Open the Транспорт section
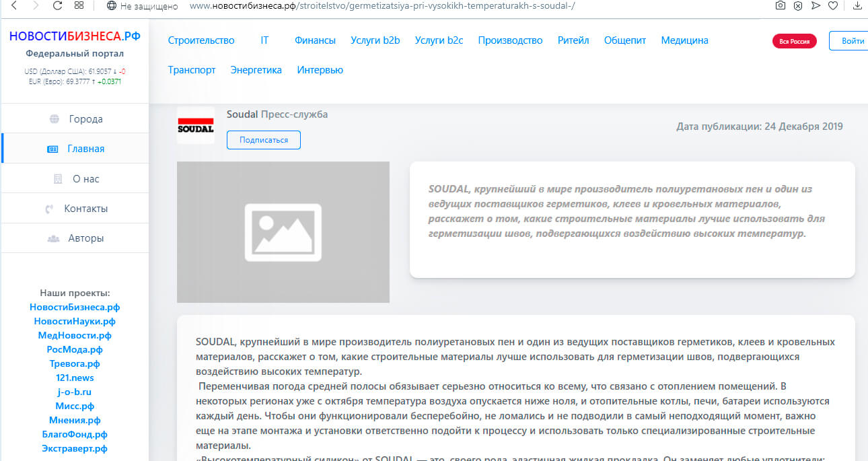Screen dimensions: 868x461 pos(192,70)
